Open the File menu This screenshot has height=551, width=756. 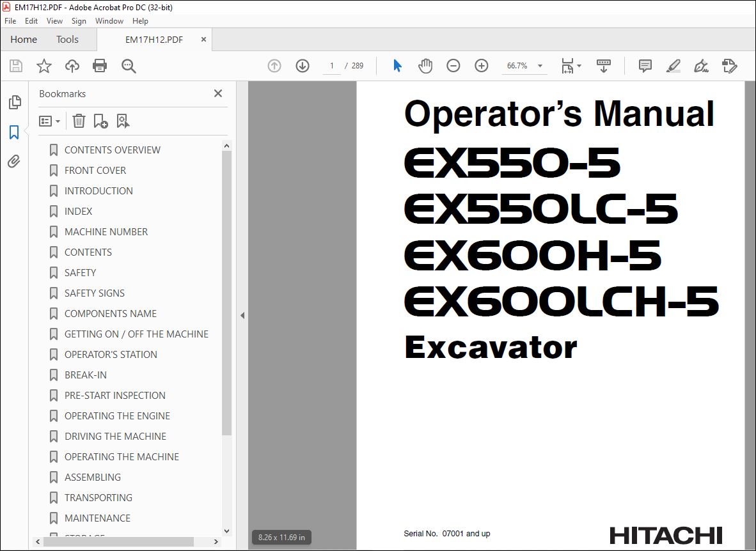(10, 20)
